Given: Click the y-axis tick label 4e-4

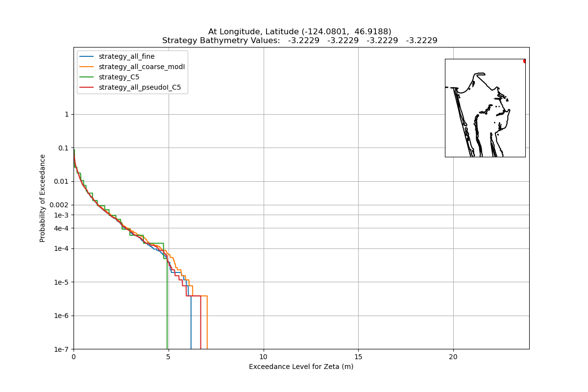Looking at the screenshot, I should (x=62, y=228).
